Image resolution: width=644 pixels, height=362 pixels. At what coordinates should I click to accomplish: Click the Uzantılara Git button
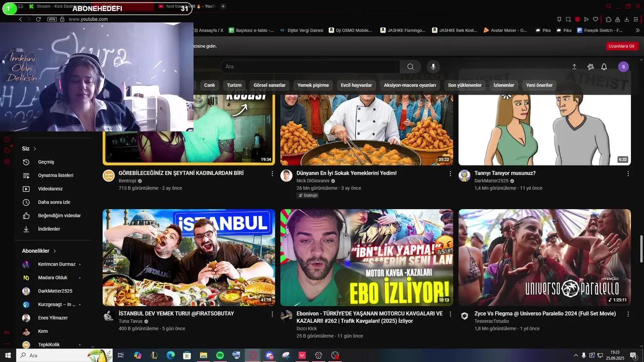pos(622,46)
